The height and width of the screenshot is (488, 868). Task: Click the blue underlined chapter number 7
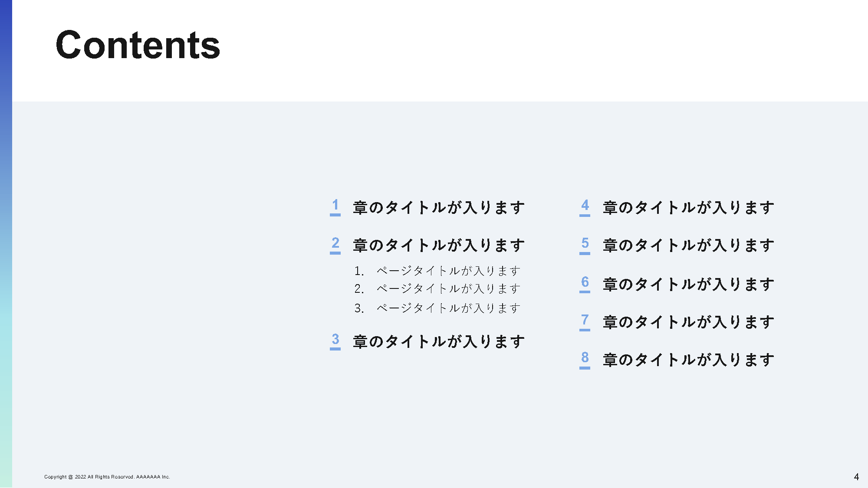click(585, 321)
